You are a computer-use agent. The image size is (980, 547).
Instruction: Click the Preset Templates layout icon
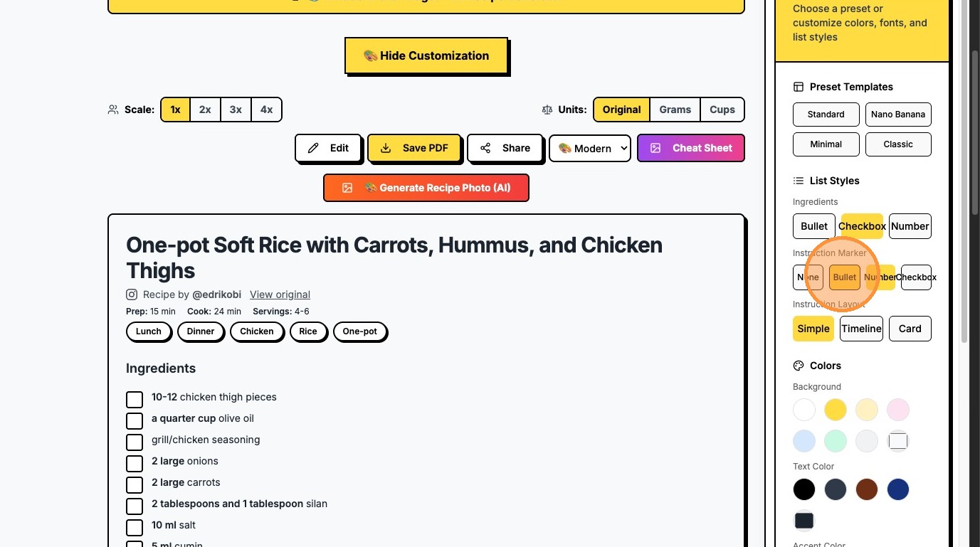(799, 87)
